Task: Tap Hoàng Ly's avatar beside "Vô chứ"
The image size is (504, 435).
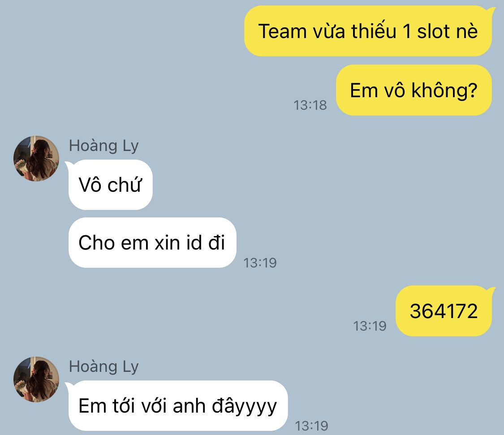Action: (36, 159)
